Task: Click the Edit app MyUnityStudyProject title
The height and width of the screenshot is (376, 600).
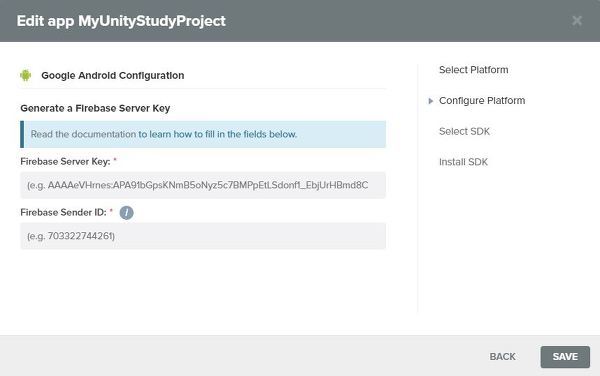Action: (121, 21)
